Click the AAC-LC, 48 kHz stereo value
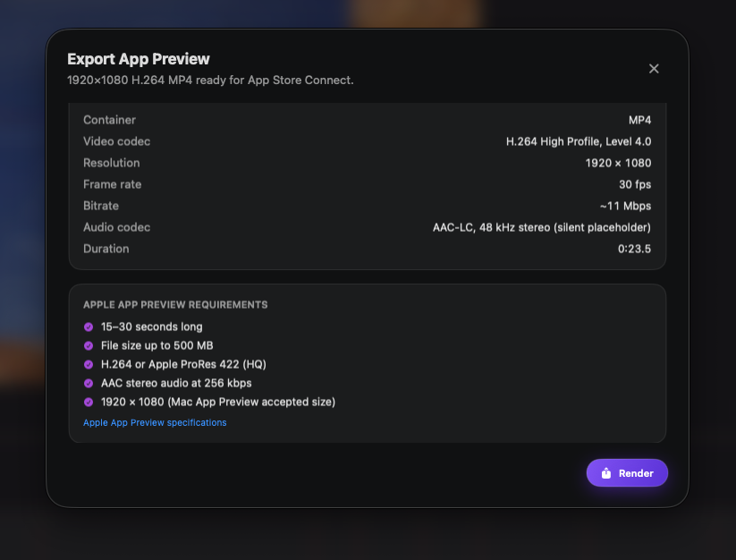 542,227
